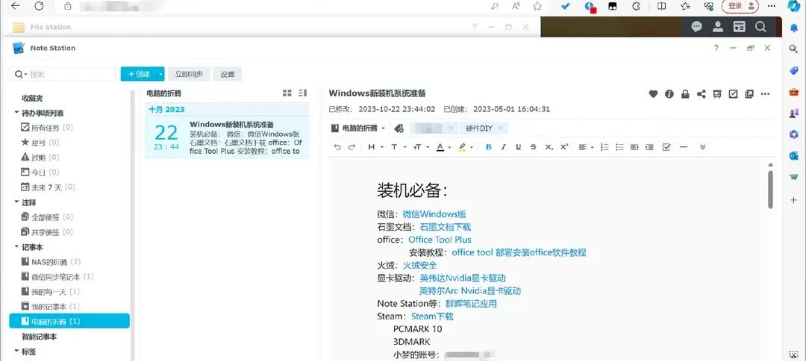Toggle underline formatting

[x=518, y=147]
